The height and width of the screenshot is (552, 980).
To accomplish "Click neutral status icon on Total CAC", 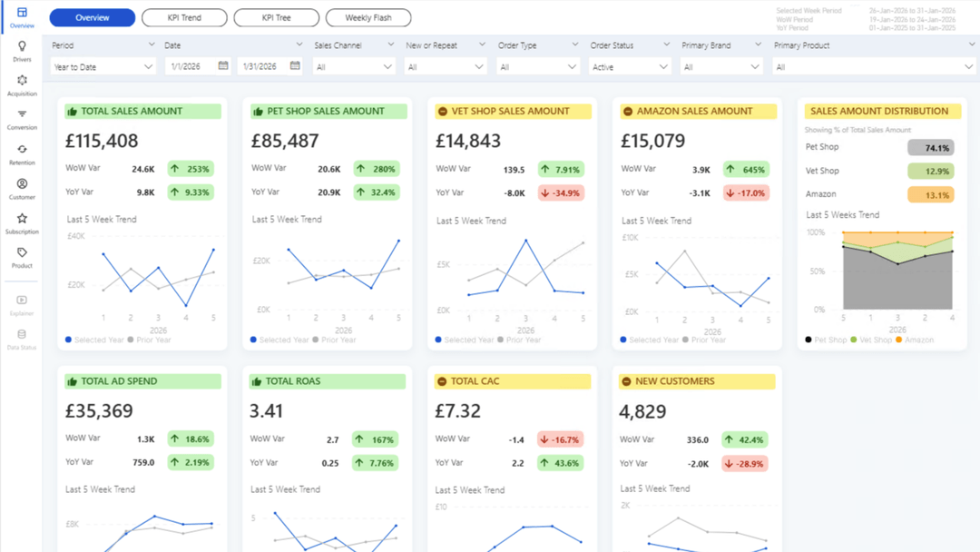I will 442,381.
